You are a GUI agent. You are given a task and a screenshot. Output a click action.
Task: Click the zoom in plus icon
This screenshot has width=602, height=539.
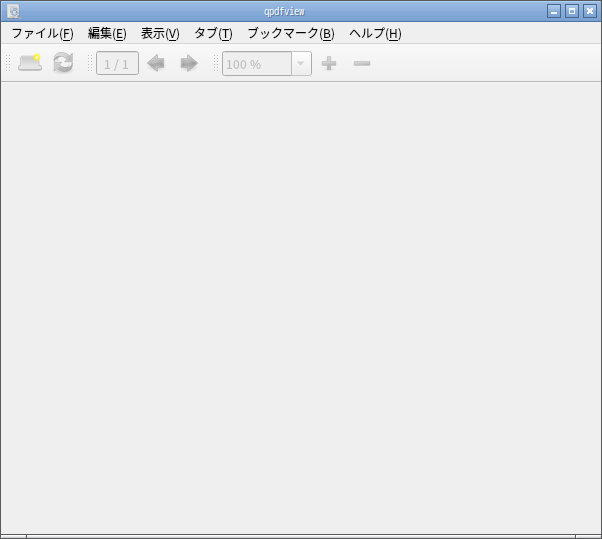[x=329, y=63]
